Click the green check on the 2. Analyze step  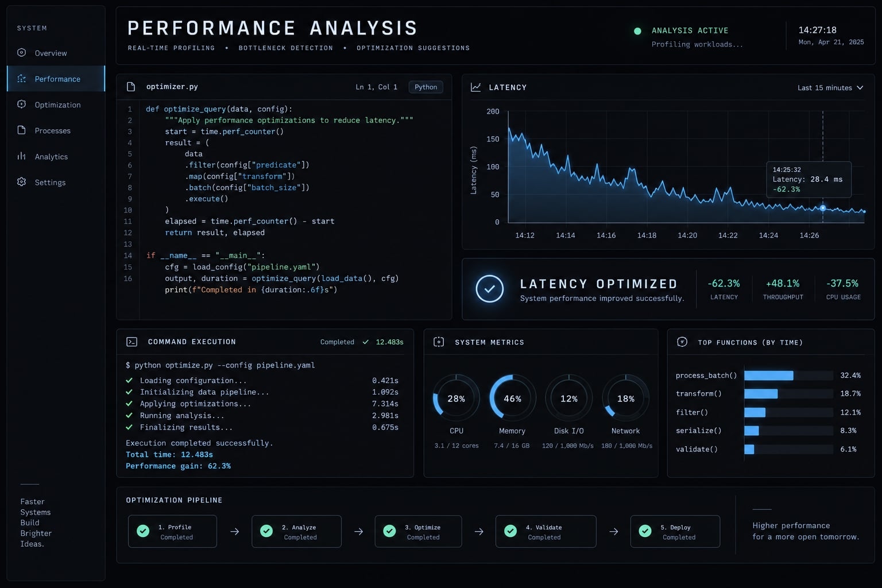[266, 531]
